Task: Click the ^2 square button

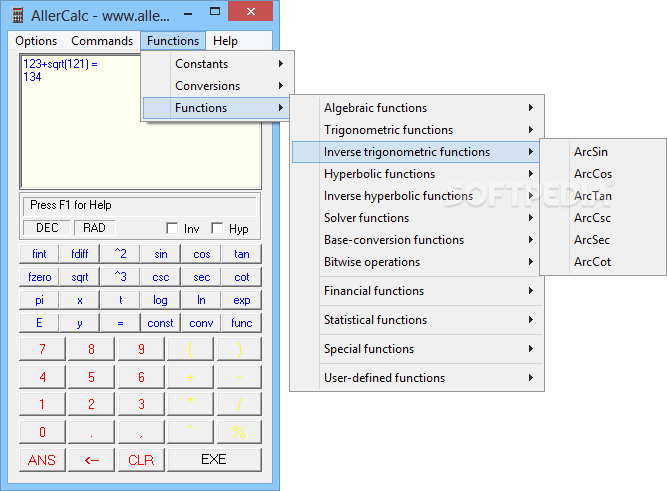Action: (120, 254)
